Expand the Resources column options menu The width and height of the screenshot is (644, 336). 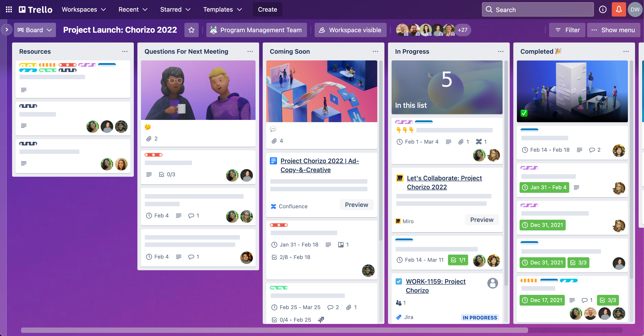click(124, 51)
